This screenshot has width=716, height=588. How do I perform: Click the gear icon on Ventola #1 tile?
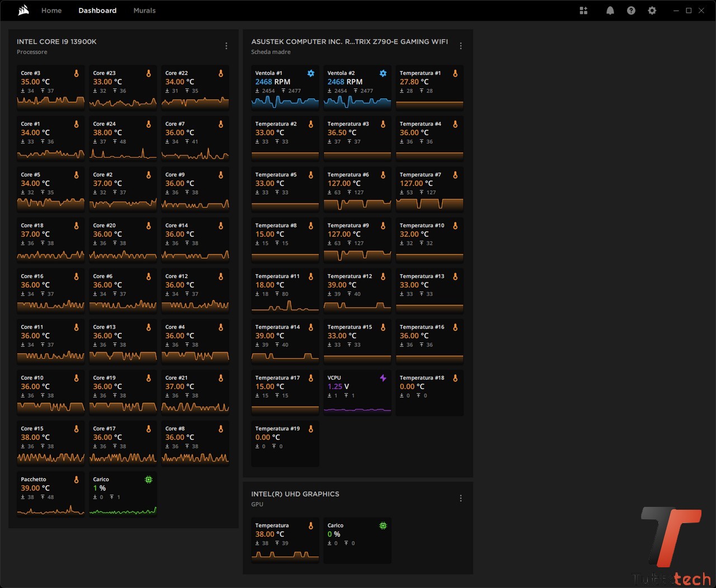pos(311,73)
